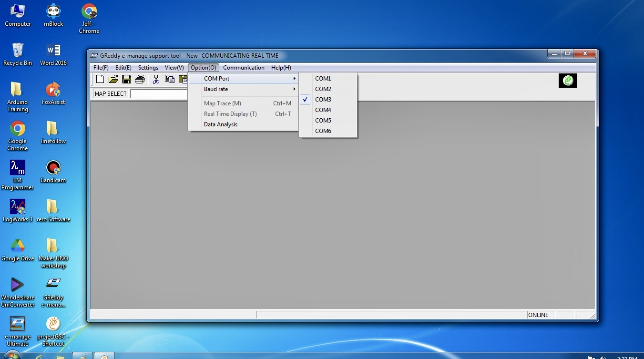Image resolution: width=644 pixels, height=359 pixels.
Task: Select the Word 2016 desktop icon
Action: (x=53, y=54)
